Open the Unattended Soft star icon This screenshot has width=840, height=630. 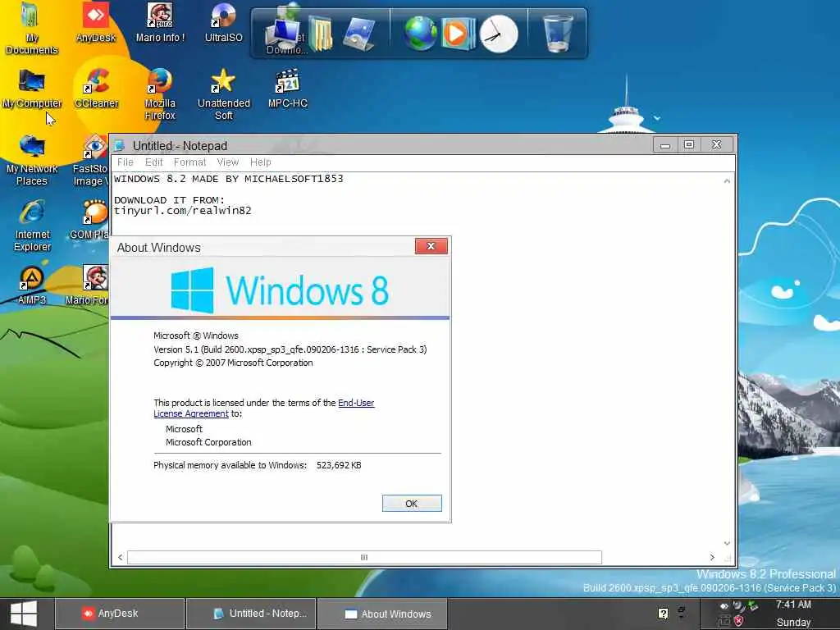223,95
